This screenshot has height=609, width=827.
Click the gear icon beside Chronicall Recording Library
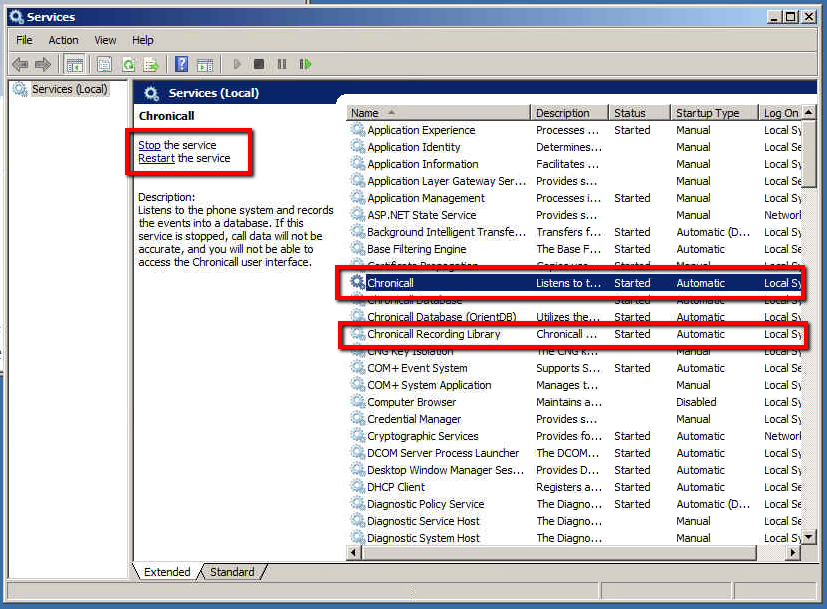click(358, 334)
